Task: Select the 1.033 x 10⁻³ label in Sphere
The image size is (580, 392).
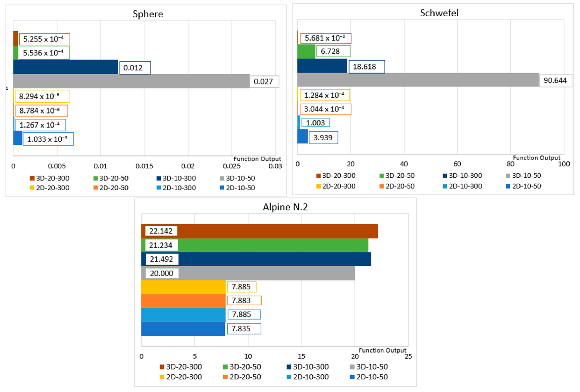Action: [48, 139]
